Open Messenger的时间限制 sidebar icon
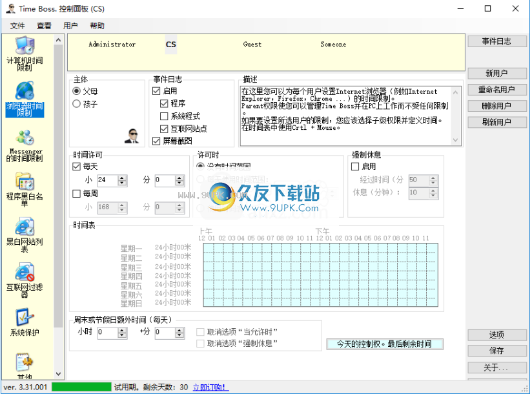This screenshot has height=394, width=532. [25, 146]
